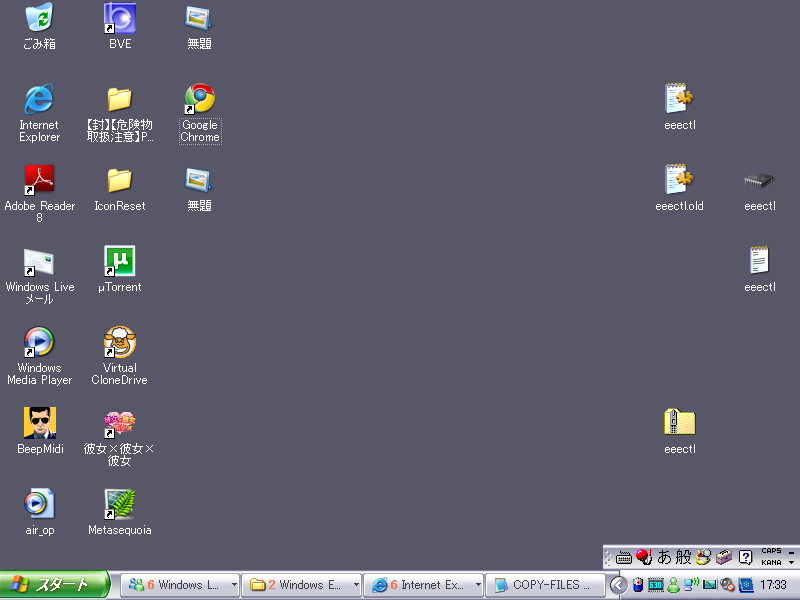Toggle KANA input mode in language bar

click(x=771, y=562)
